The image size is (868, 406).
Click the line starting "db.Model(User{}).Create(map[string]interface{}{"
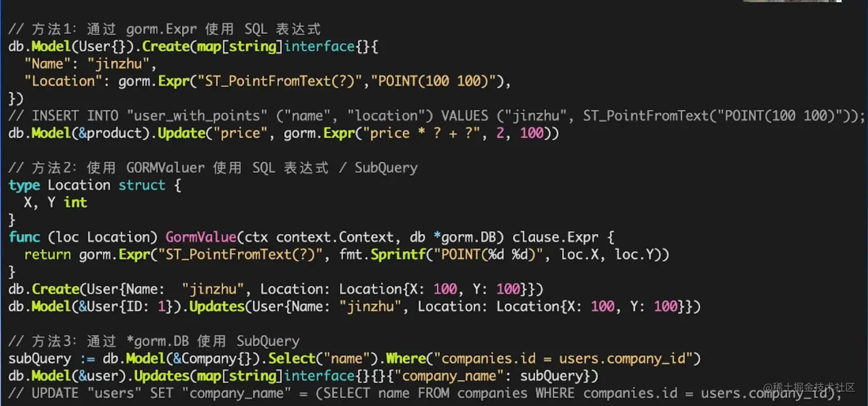pyautogui.click(x=193, y=47)
